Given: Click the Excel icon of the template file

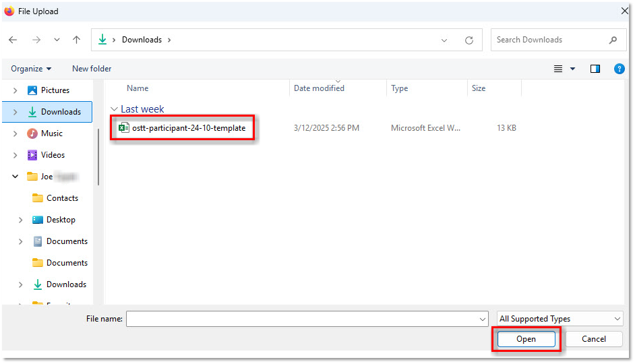Looking at the screenshot, I should click(x=123, y=128).
